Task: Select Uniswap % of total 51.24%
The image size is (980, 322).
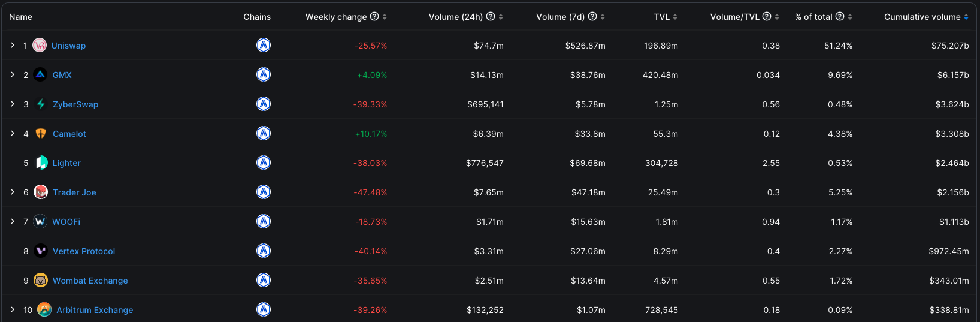Action: [838, 46]
